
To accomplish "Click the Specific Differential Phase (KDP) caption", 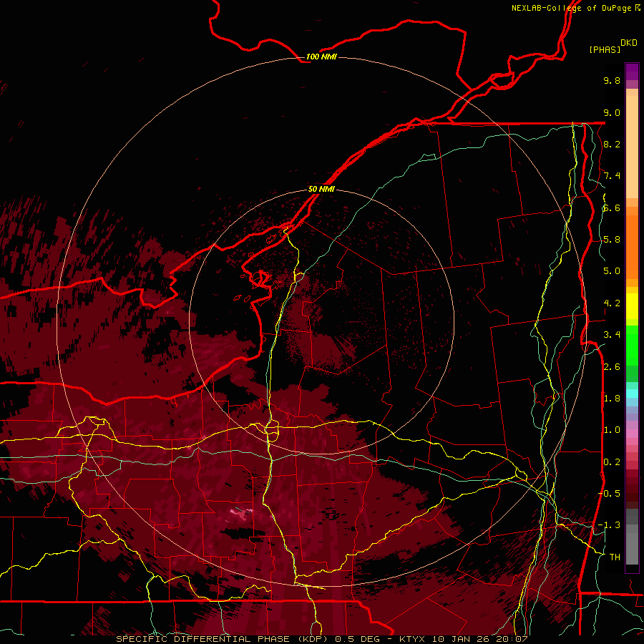I will click(x=223, y=639).
